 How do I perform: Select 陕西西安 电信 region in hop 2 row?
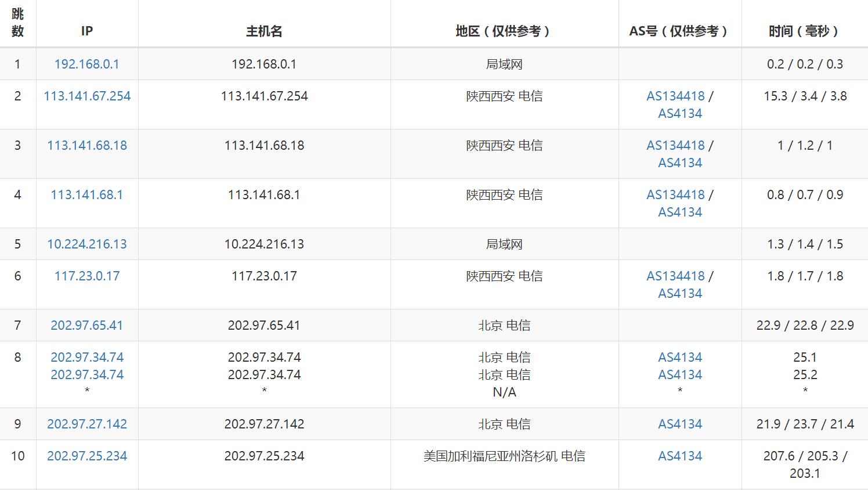pyautogui.click(x=504, y=96)
